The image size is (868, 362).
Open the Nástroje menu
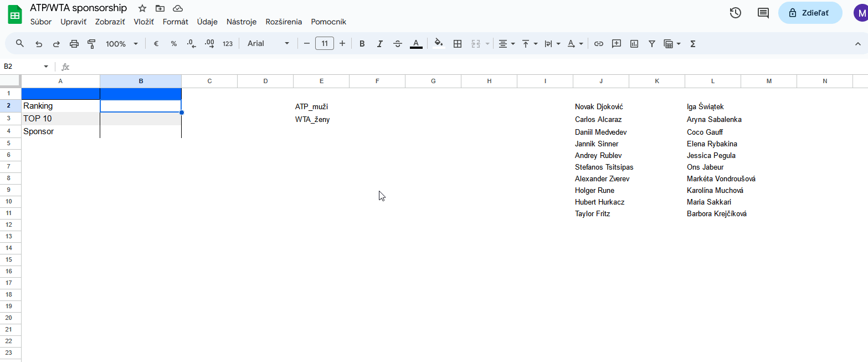(242, 22)
